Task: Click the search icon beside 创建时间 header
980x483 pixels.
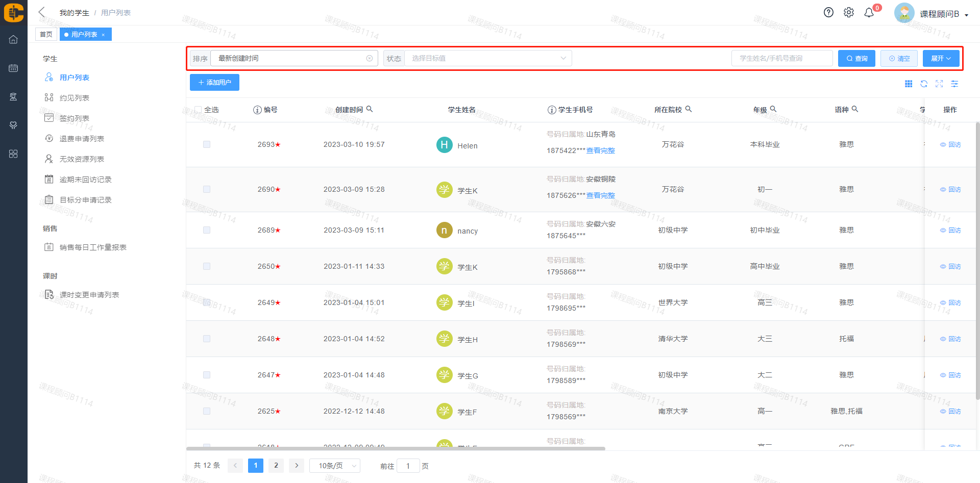Action: pyautogui.click(x=370, y=109)
